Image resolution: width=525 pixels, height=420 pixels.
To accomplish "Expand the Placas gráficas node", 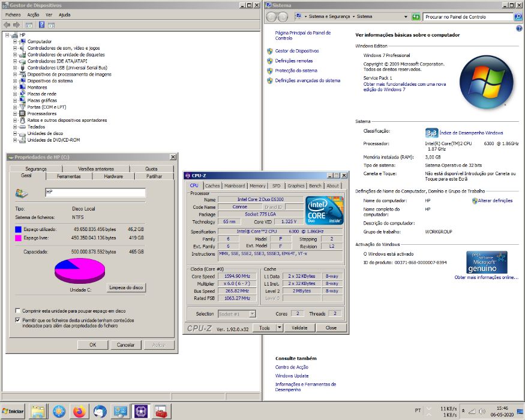I will tap(15, 100).
